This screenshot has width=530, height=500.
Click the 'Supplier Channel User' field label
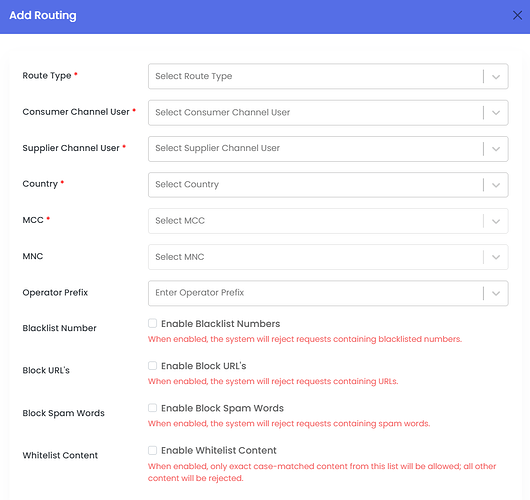click(71, 148)
